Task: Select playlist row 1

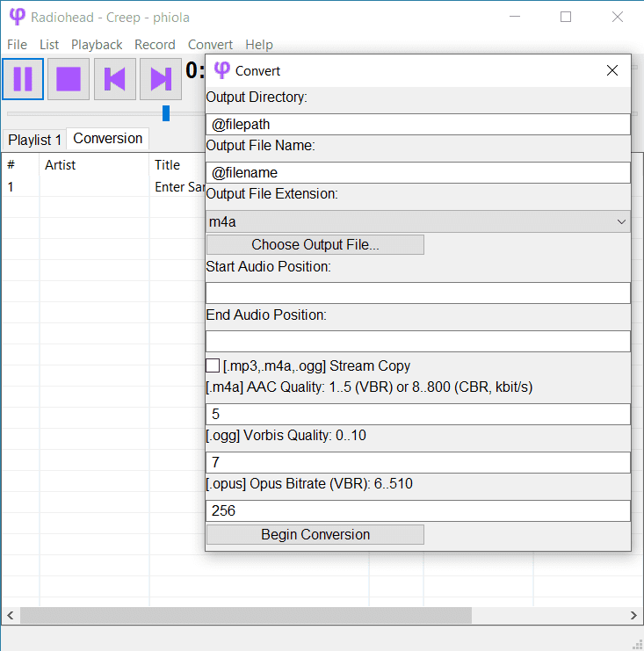Action: (103, 187)
